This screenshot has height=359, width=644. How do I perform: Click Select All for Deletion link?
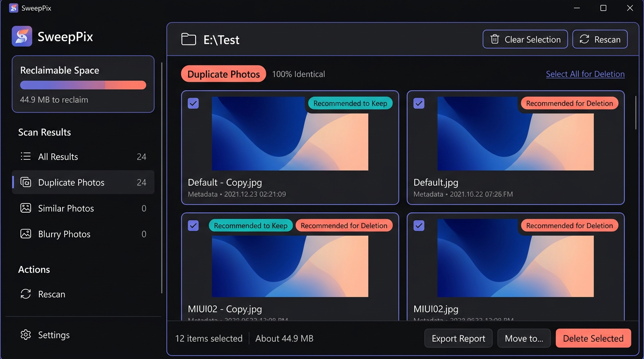tap(585, 74)
